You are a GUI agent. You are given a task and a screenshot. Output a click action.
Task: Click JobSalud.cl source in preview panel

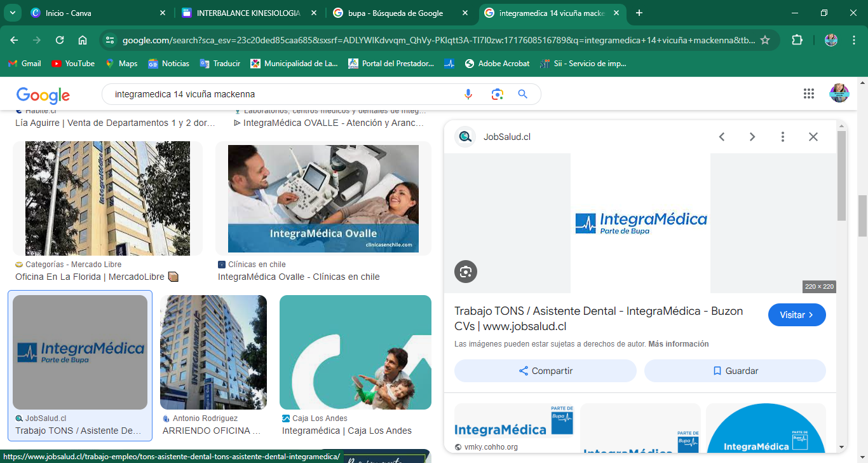pyautogui.click(x=506, y=137)
